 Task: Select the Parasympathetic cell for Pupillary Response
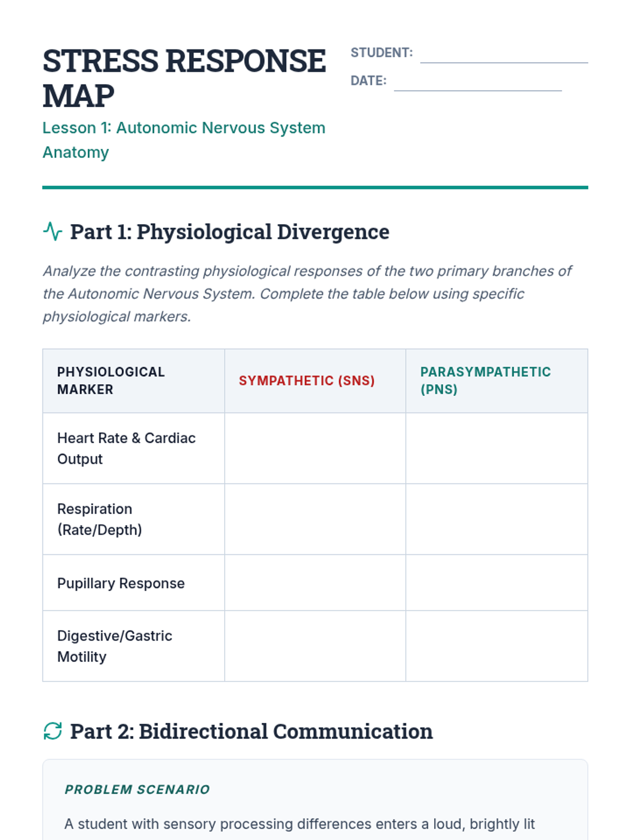(496, 583)
